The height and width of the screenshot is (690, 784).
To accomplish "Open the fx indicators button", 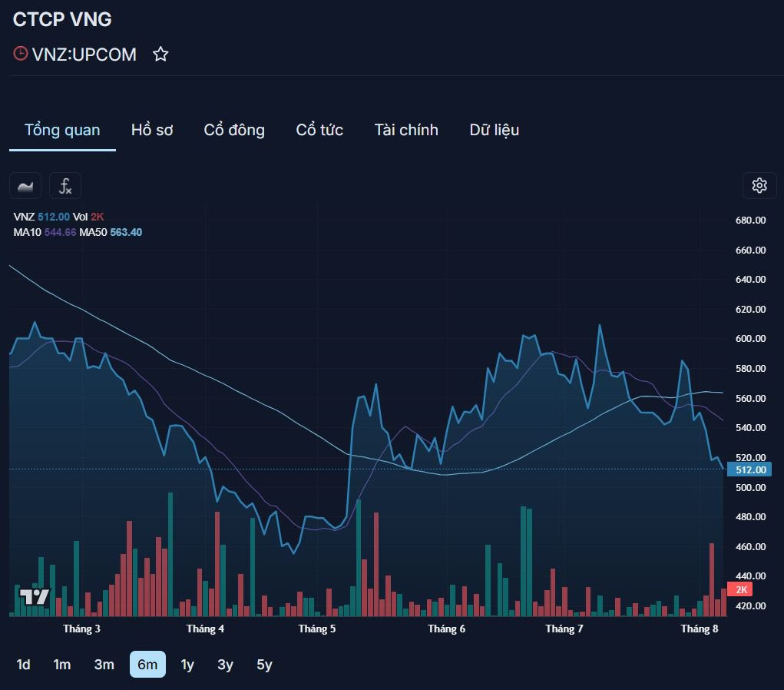I will [65, 186].
